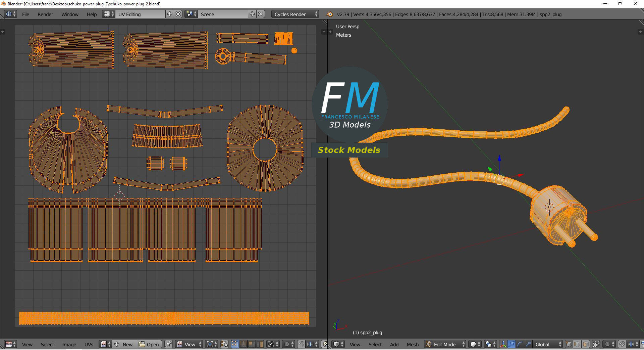The image size is (644, 350).
Task: Delete the current scene
Action: [261, 14]
